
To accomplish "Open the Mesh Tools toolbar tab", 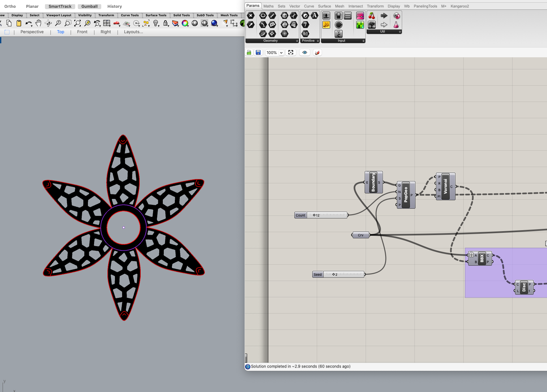I will click(x=229, y=15).
